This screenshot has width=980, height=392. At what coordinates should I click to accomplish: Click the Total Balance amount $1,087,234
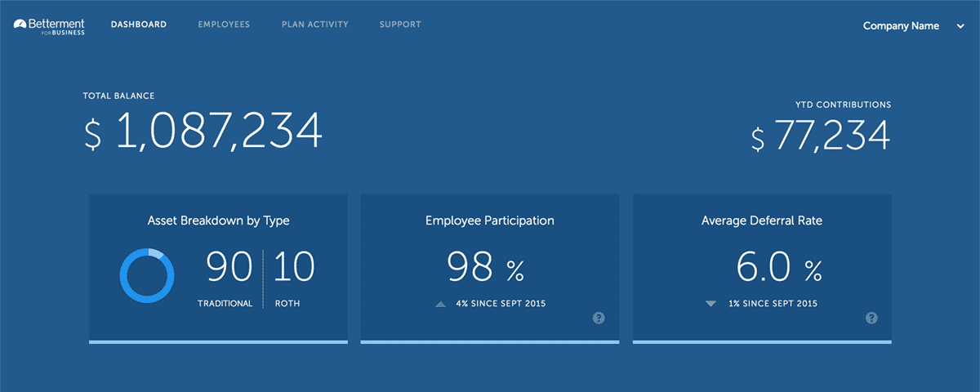203,131
